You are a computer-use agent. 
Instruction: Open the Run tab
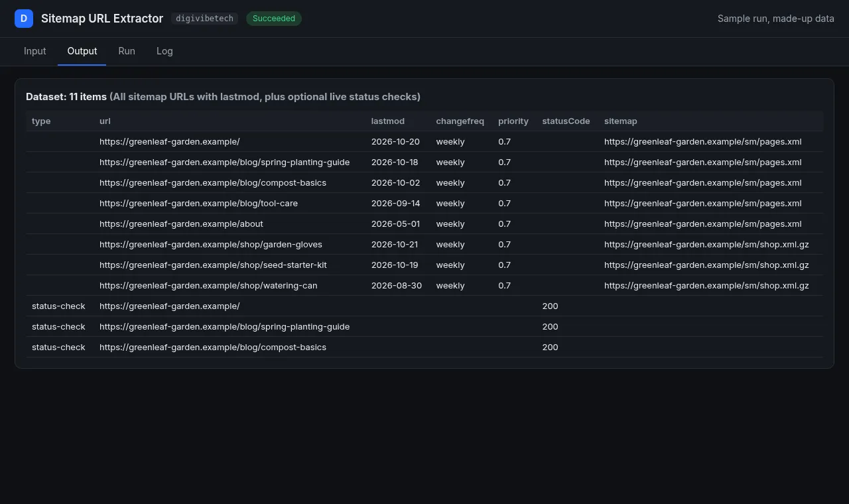[x=127, y=51]
